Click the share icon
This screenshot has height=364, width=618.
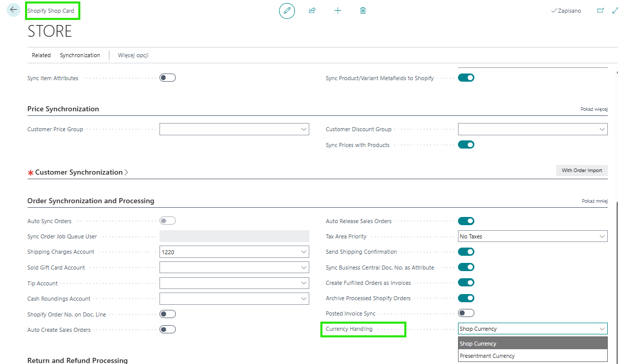click(312, 10)
